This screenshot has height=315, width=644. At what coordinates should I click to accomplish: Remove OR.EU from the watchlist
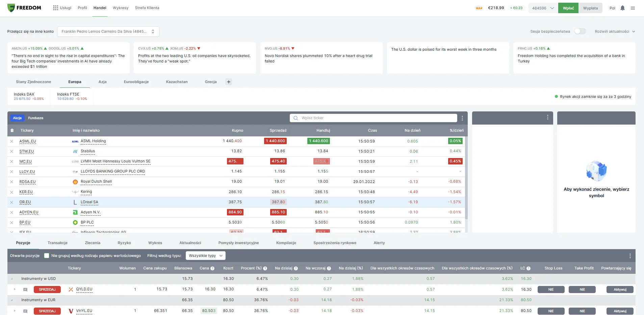pyautogui.click(x=12, y=202)
